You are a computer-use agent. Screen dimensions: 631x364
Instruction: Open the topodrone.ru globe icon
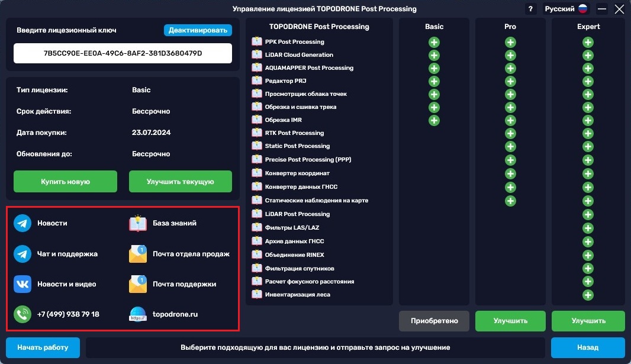tap(138, 314)
